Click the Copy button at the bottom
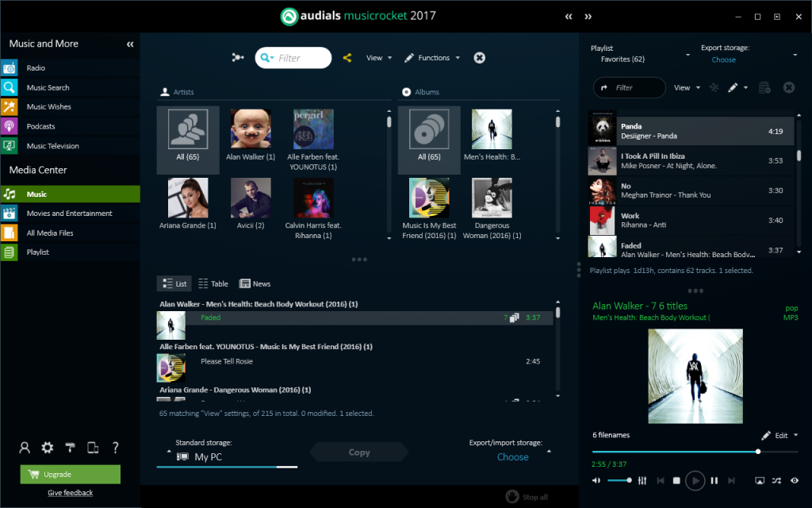The image size is (812, 508). pyautogui.click(x=358, y=452)
